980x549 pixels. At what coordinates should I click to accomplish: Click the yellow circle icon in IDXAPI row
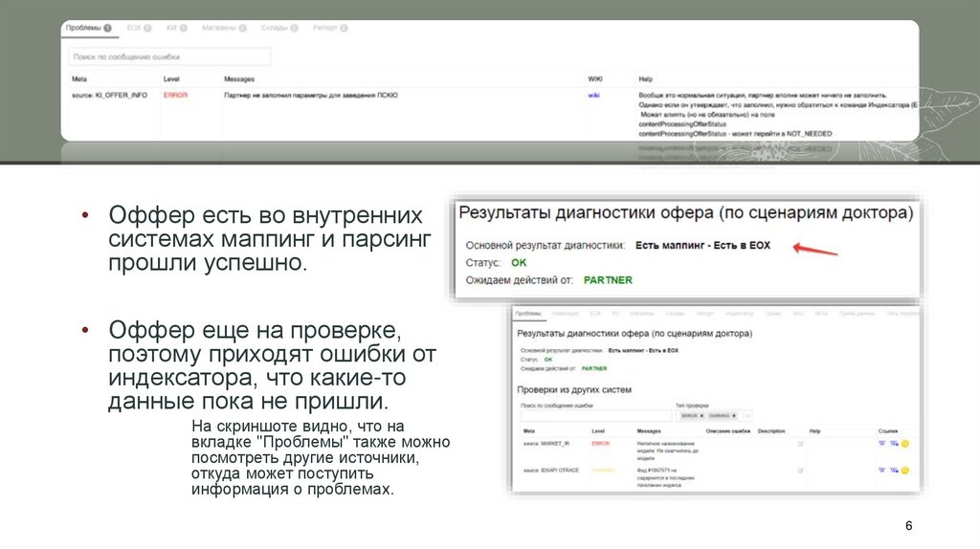click(904, 471)
